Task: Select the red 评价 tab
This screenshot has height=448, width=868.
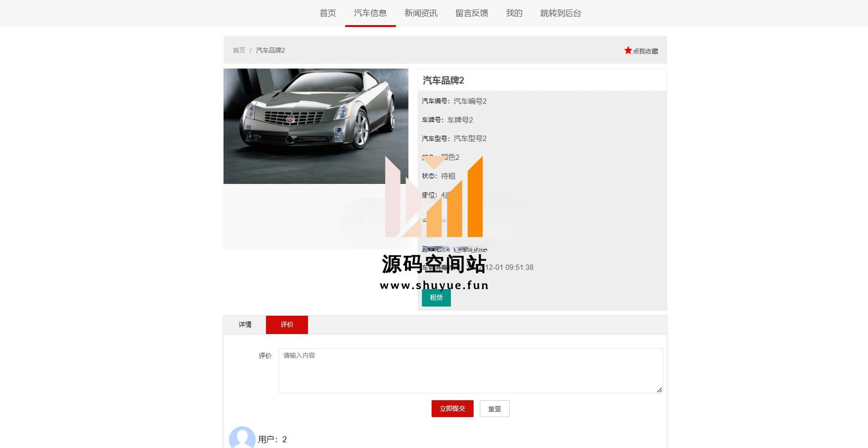Action: [287, 324]
